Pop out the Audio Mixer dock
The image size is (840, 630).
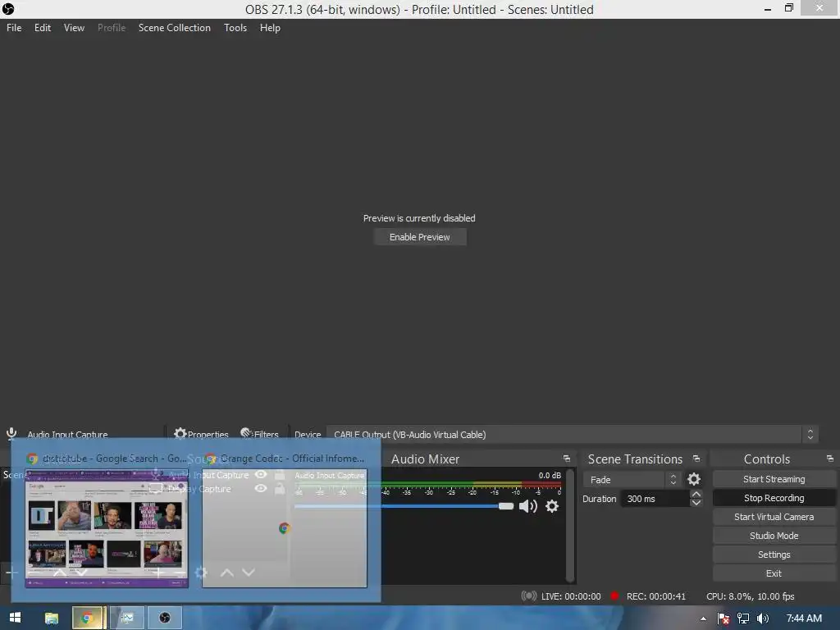pyautogui.click(x=567, y=459)
